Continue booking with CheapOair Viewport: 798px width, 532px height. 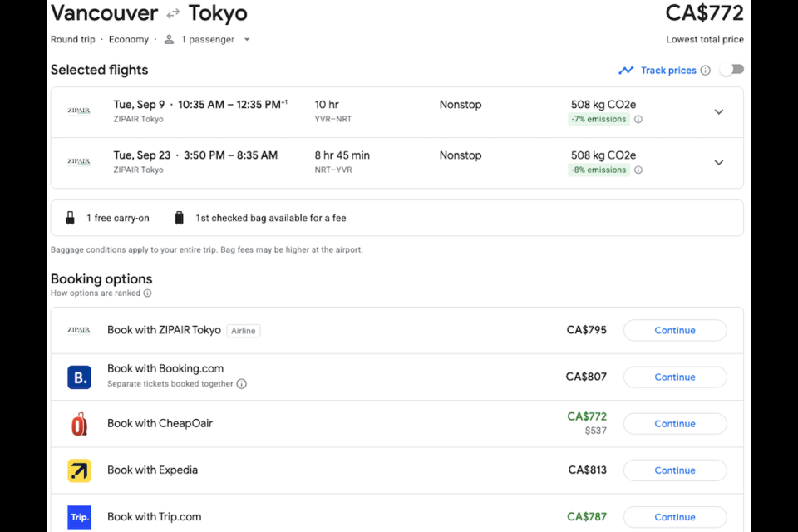coord(675,424)
